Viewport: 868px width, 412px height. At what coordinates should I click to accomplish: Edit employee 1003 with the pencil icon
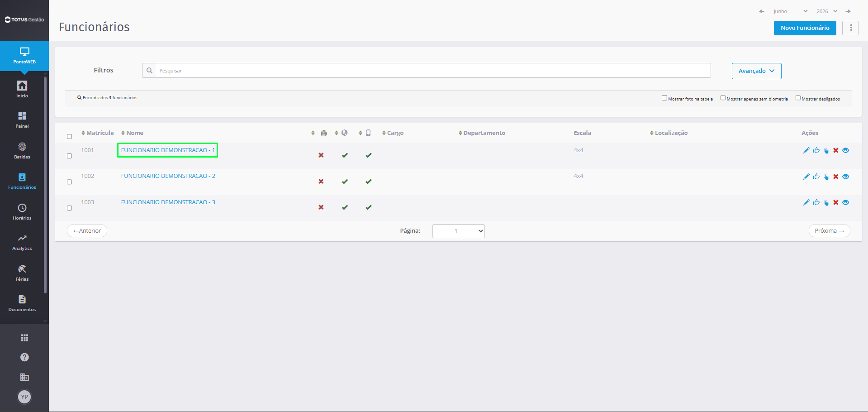coord(806,202)
